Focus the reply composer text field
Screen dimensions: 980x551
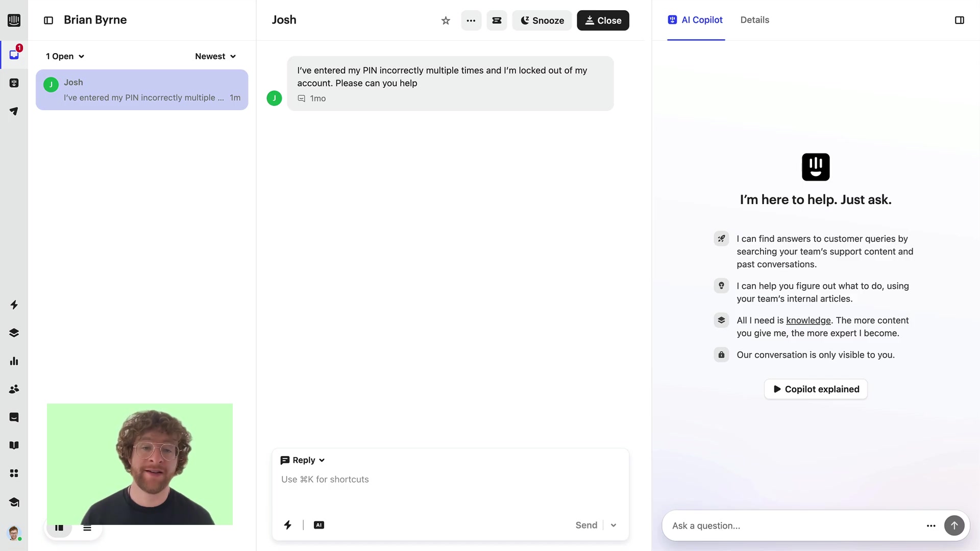[450, 480]
